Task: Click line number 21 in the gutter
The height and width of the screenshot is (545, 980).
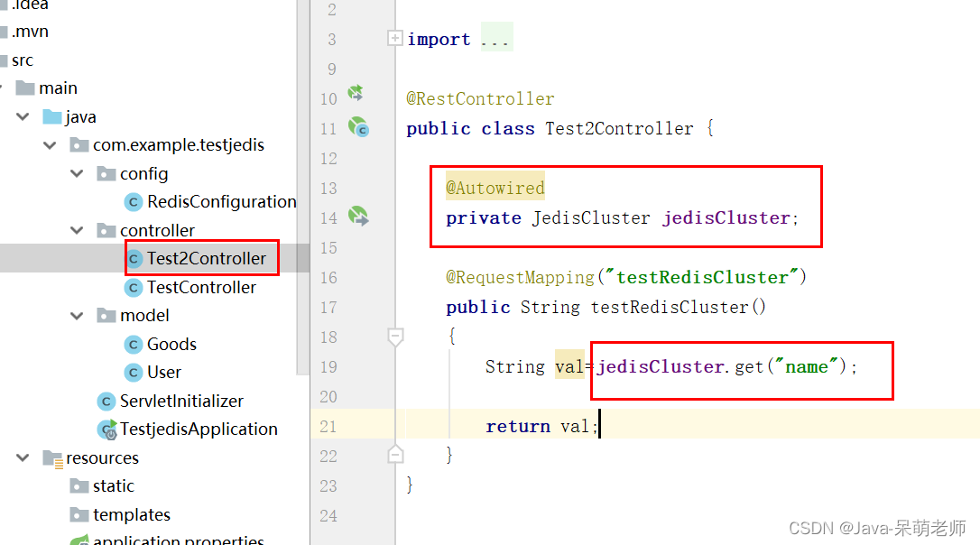Action: pos(328,426)
